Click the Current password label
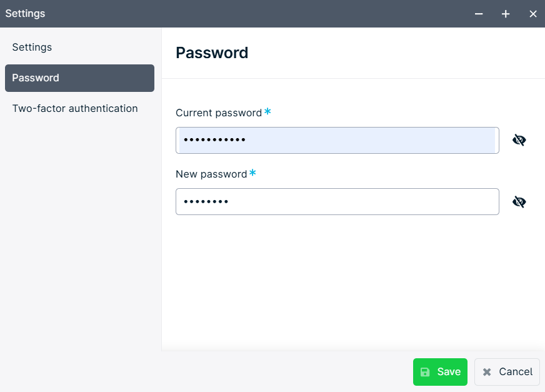Screen dimensions: 545x392 click(x=219, y=113)
